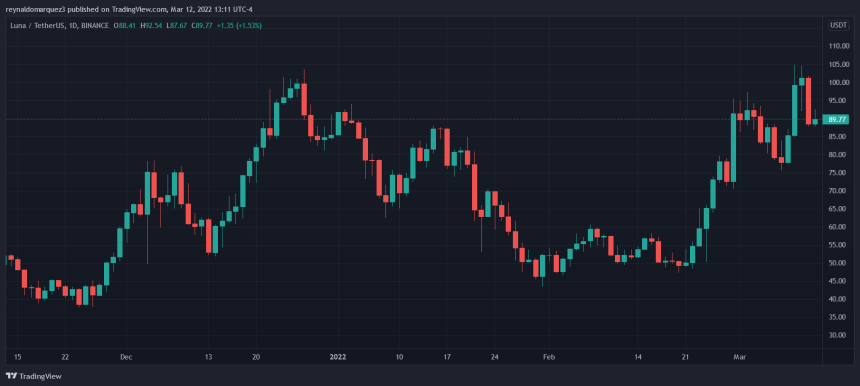This screenshot has width=860, height=386.
Task: Click the TradingView logo icon
Action: [11, 376]
